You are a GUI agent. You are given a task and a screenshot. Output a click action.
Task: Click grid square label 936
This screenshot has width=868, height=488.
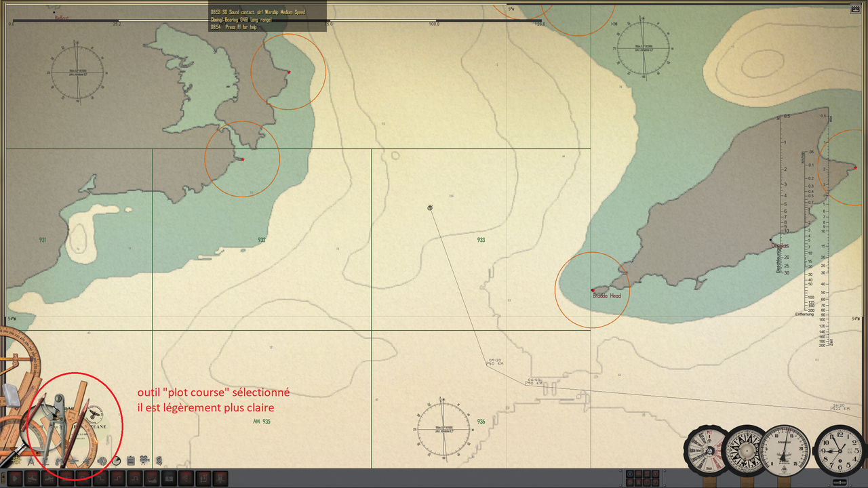click(481, 421)
